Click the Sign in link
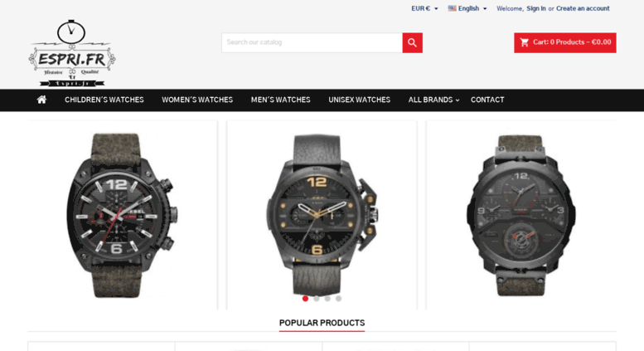 tap(536, 8)
